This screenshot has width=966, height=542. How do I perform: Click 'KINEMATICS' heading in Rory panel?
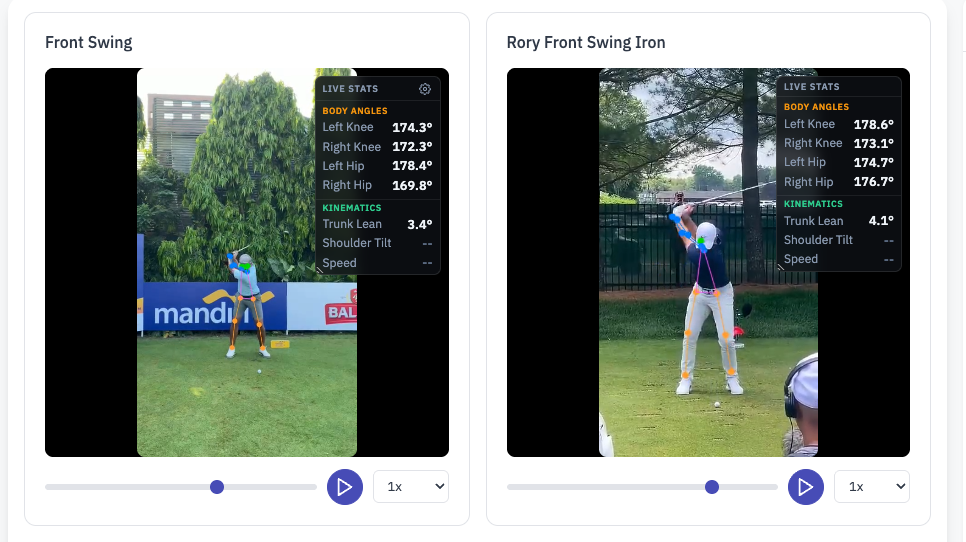(x=813, y=204)
